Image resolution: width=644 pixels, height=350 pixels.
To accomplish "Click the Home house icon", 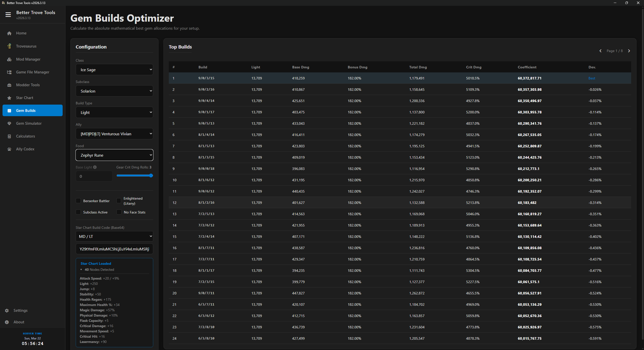I will coord(9,33).
